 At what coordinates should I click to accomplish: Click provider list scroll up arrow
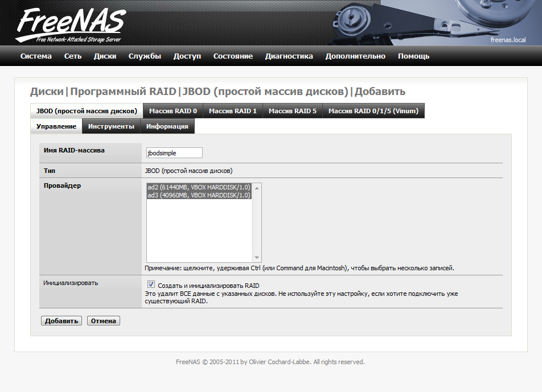click(x=257, y=188)
